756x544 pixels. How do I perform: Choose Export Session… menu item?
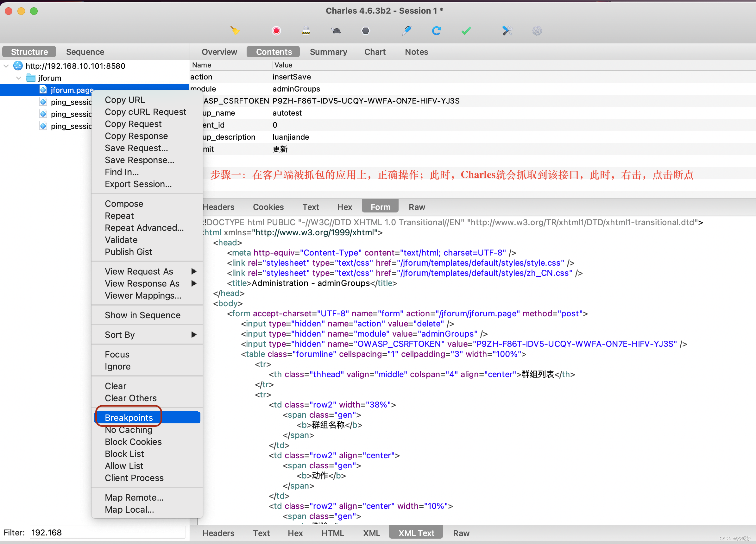click(147, 184)
